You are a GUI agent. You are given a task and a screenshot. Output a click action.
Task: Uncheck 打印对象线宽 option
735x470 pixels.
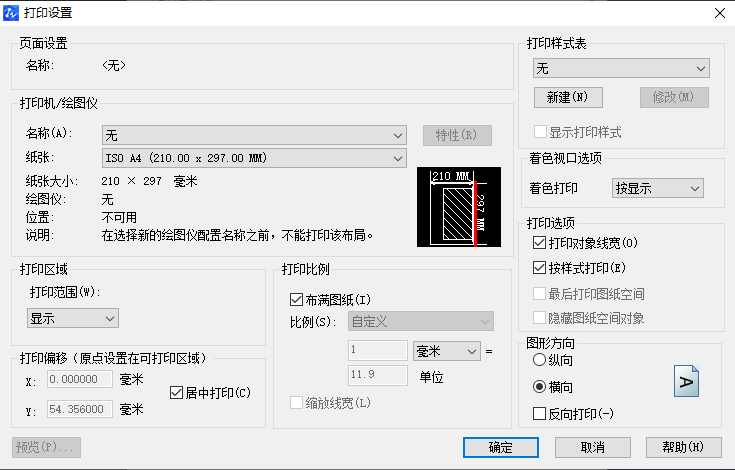(541, 243)
